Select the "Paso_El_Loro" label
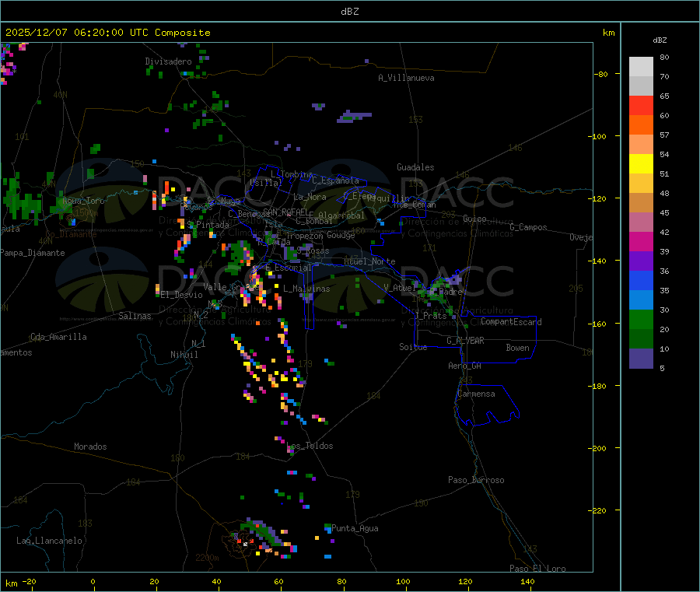700x592 pixels. click(537, 569)
